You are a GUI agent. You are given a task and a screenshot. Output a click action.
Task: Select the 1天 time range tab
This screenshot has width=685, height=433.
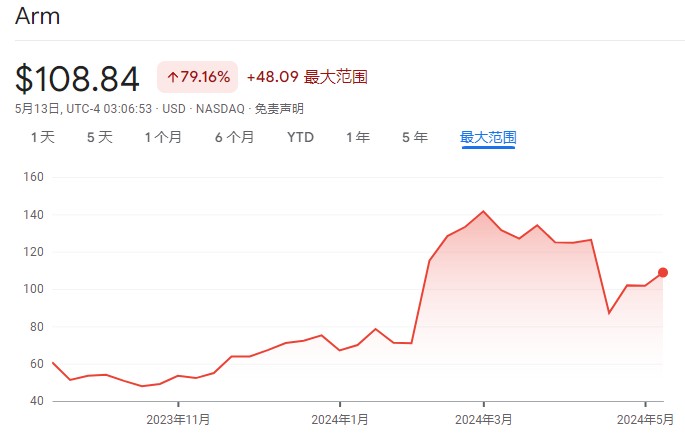click(43, 137)
